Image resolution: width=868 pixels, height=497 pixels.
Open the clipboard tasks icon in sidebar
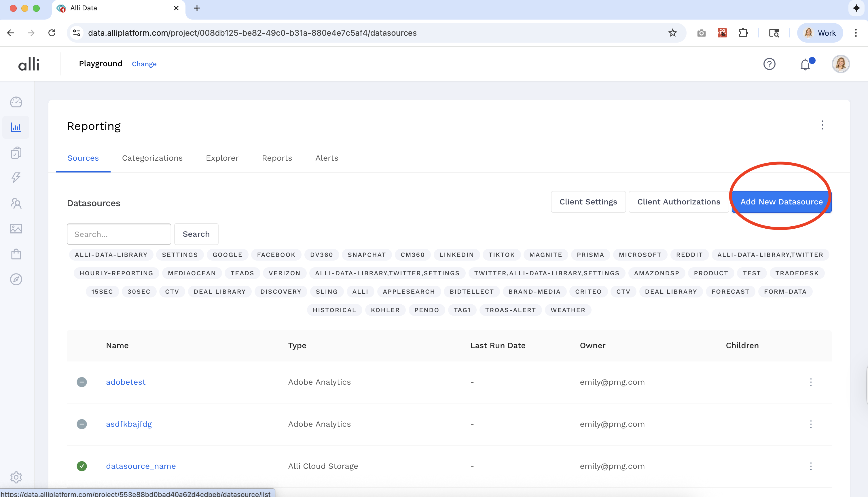click(x=16, y=153)
